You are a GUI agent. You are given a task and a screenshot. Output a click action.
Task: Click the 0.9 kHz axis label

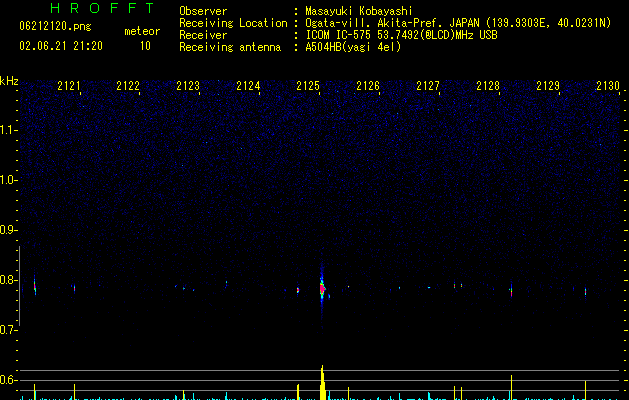9,230
